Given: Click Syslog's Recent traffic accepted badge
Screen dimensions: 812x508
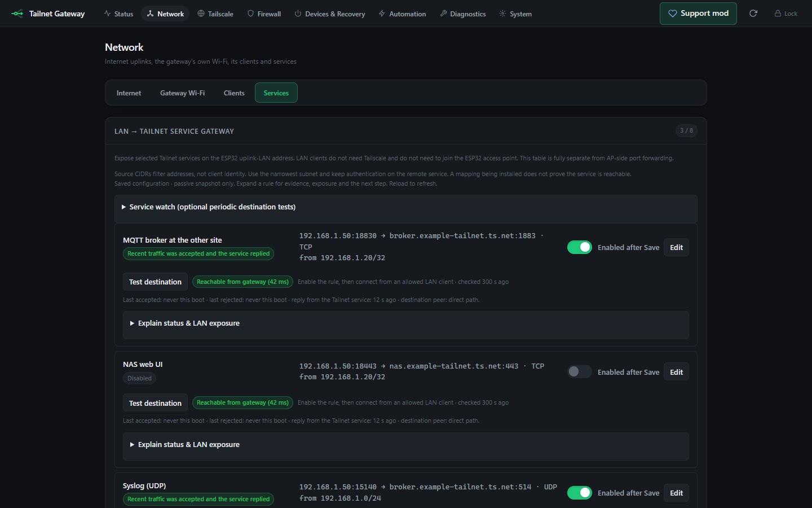Looking at the screenshot, I should [198, 499].
